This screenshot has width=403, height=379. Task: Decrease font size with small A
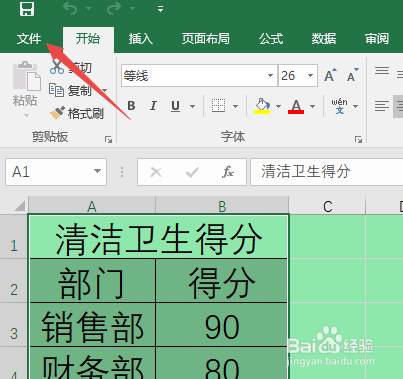[x=352, y=75]
